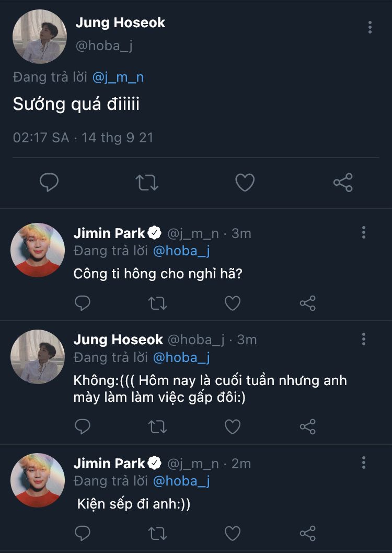
Task: Reply to the 'Kiện sếp đi anh' tweet
Action: click(x=83, y=534)
